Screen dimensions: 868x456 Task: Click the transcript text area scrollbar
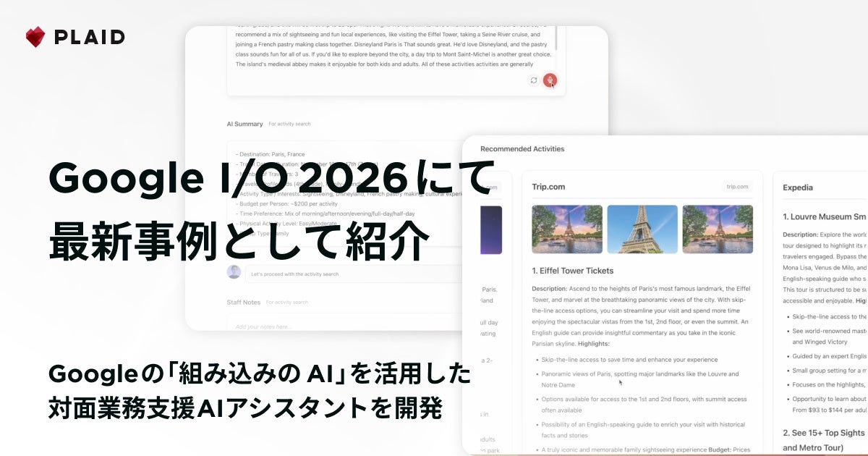point(556,37)
